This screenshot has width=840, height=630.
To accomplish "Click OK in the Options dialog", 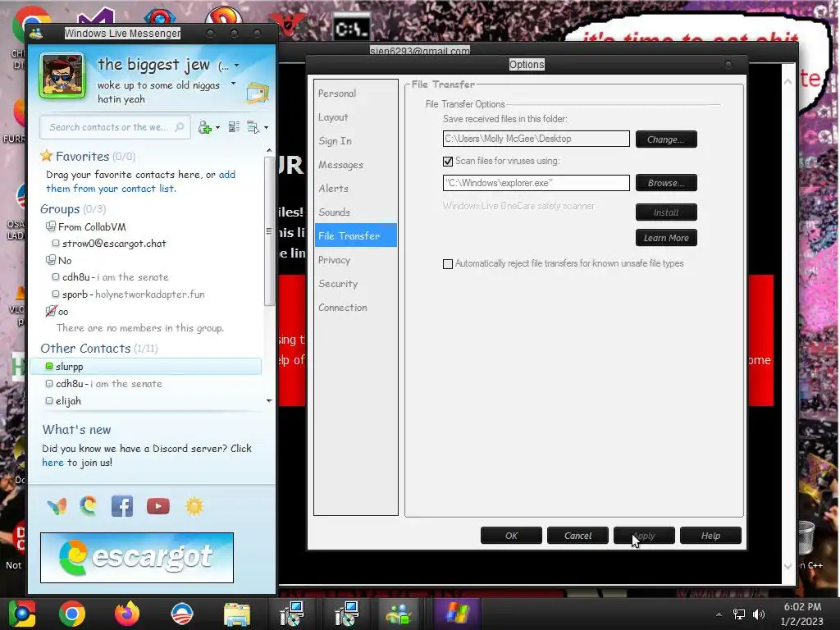I will click(511, 535).
